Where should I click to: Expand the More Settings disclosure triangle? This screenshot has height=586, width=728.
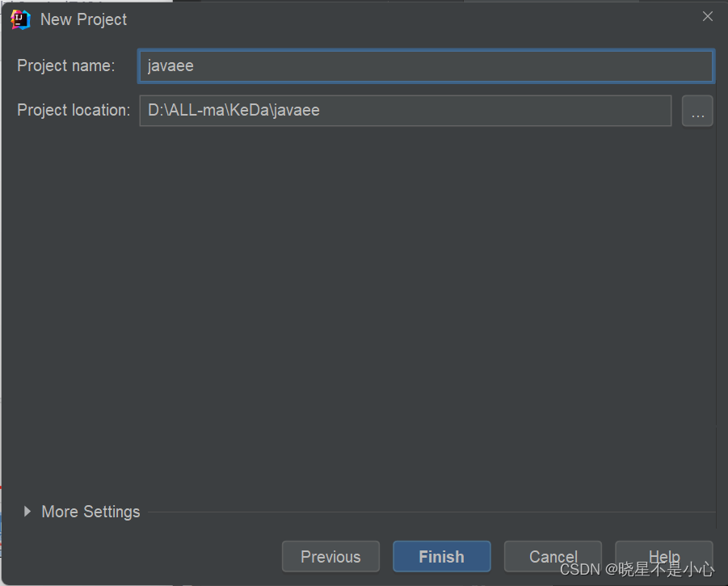tap(27, 512)
